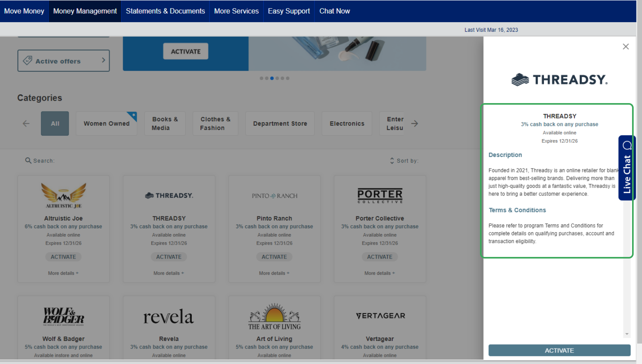Open the Sort by dropdown
Image resolution: width=642 pixels, height=364 pixels.
point(404,161)
